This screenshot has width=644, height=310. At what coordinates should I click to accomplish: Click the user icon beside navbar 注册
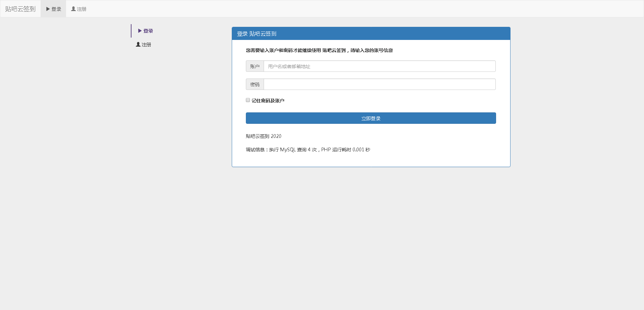click(x=73, y=9)
